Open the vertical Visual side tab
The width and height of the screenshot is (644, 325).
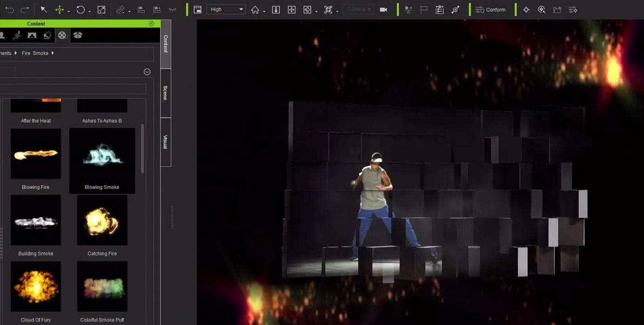tap(165, 142)
